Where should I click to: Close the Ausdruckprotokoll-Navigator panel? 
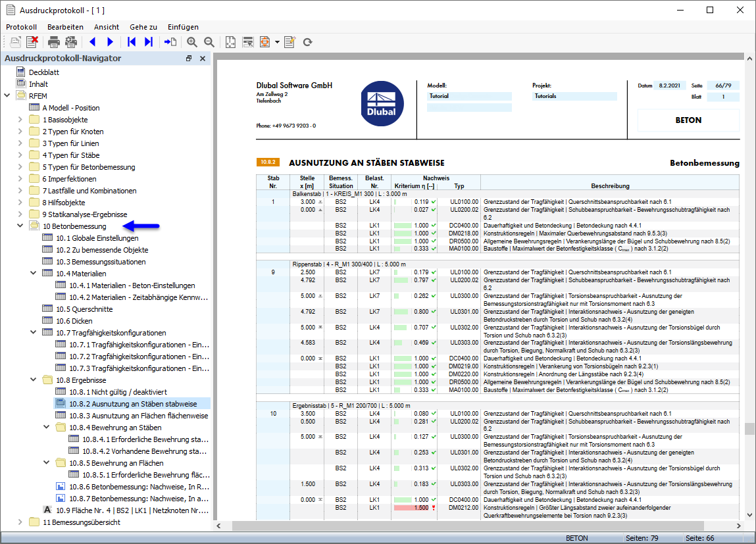click(203, 59)
